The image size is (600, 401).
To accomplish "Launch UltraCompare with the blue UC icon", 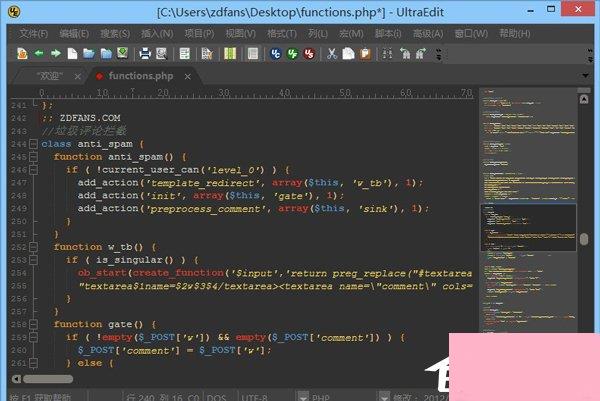I will click(276, 54).
